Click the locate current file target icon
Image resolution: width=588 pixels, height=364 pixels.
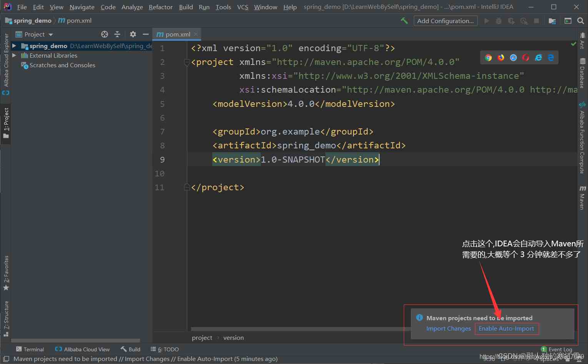pyautogui.click(x=104, y=34)
